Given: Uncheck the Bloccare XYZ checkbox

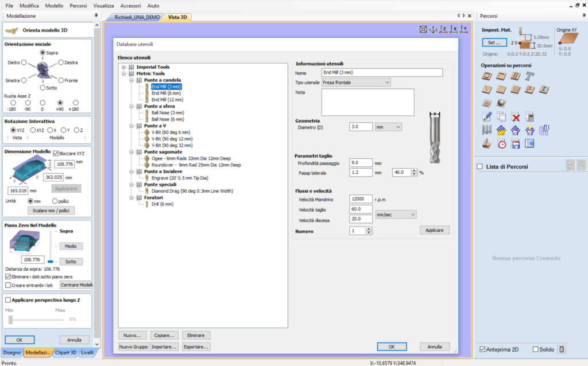Looking at the screenshot, I should coord(56,154).
